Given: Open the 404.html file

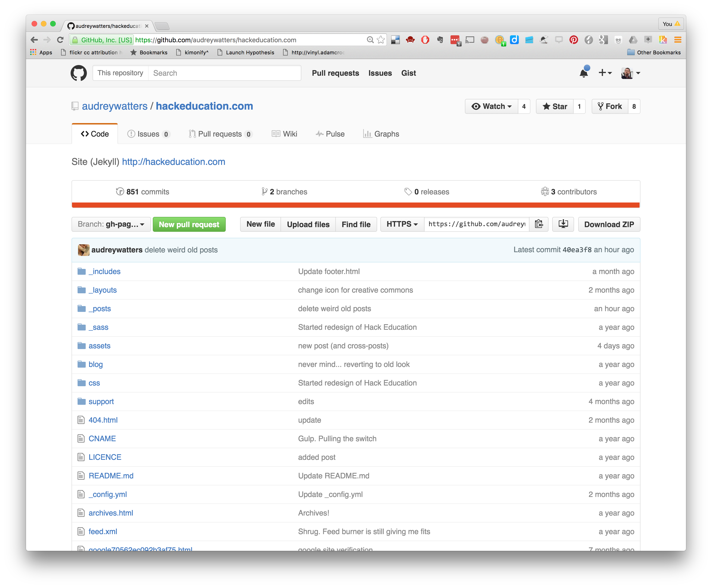Looking at the screenshot, I should tap(103, 420).
